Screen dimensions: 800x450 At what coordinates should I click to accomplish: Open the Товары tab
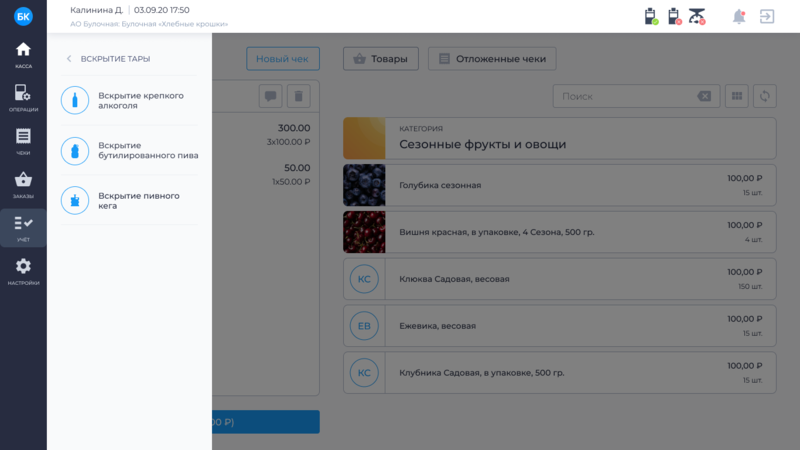tap(380, 59)
